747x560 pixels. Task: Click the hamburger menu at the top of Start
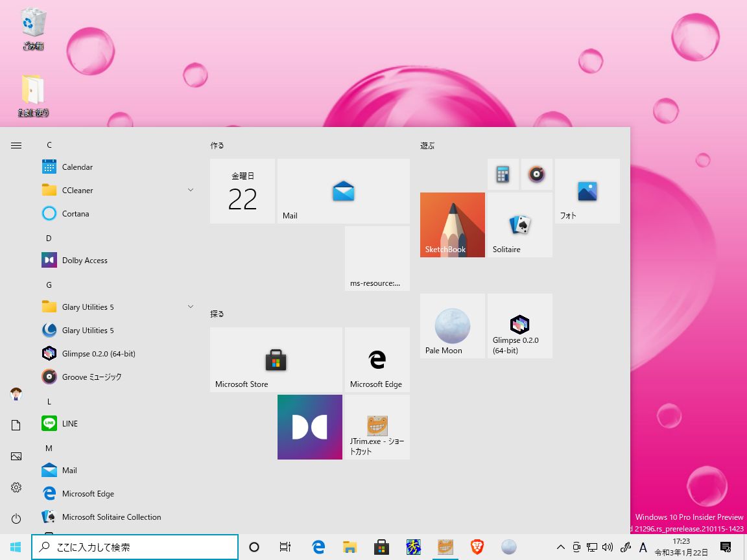pos(16,145)
